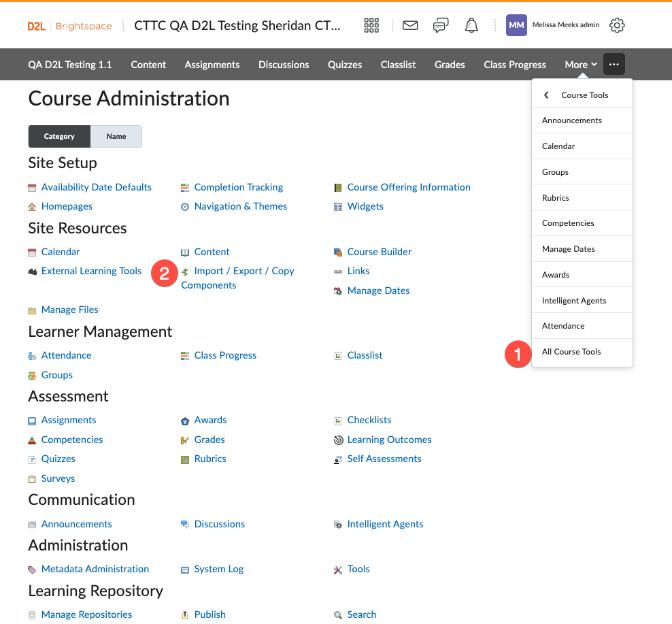Screen dimensions: 672x624
Task: Collapse the More dropdown in navbar
Action: [581, 65]
